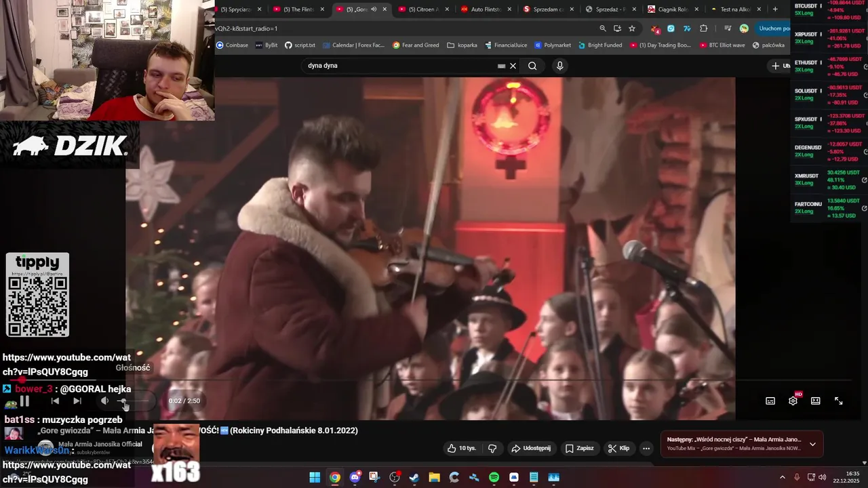
Task: Show hidden tray icons chevron
Action: 784,477
